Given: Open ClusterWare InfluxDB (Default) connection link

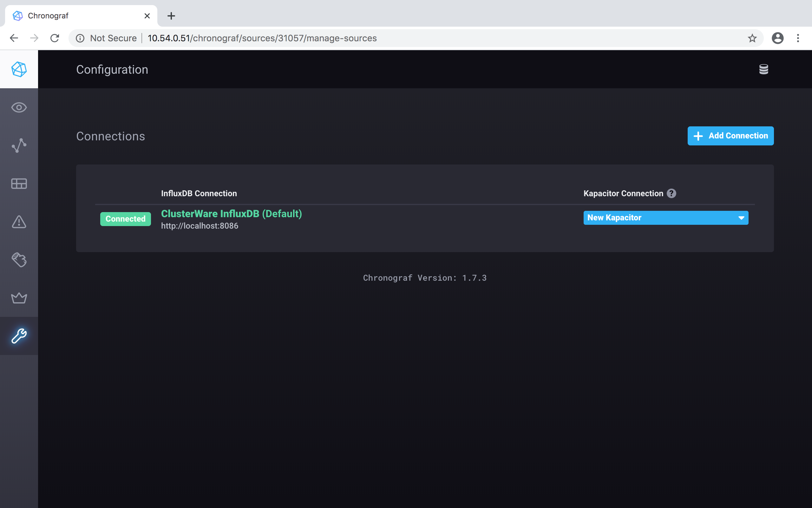Looking at the screenshot, I should coord(232,214).
